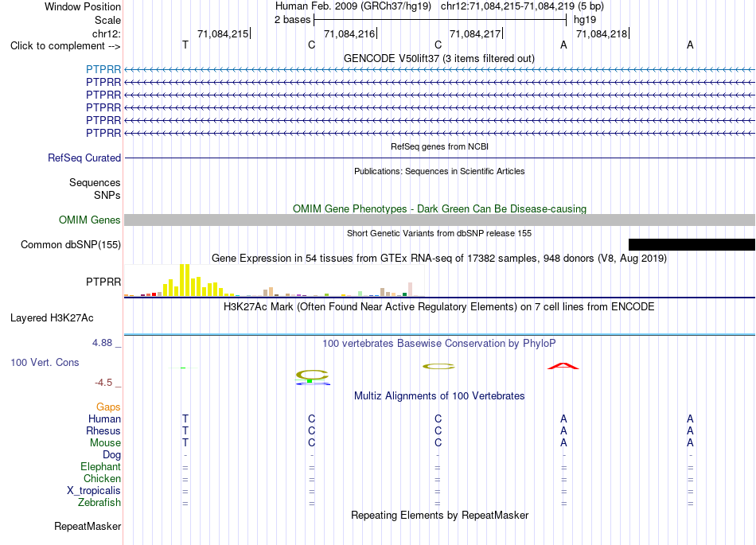Click the Human alignment row label
Screen dimensions: 756x545
click(x=104, y=418)
